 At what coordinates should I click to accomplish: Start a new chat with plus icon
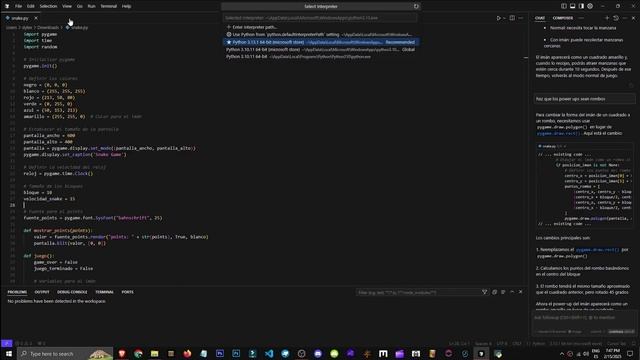607,18
